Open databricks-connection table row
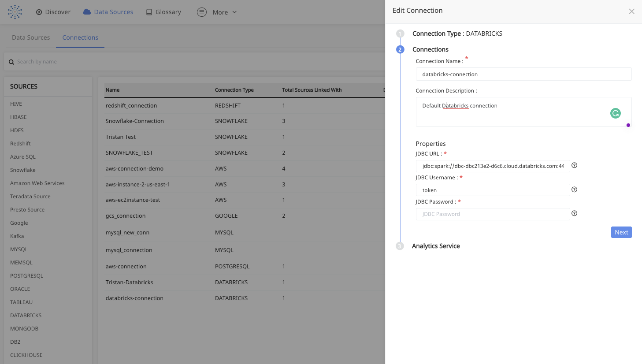The image size is (642, 364). 245,298
